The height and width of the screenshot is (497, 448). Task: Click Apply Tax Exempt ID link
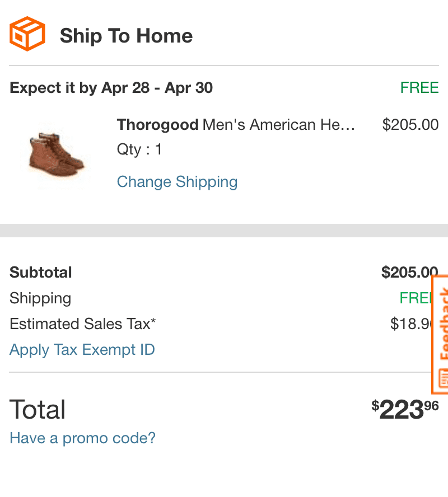(x=82, y=350)
